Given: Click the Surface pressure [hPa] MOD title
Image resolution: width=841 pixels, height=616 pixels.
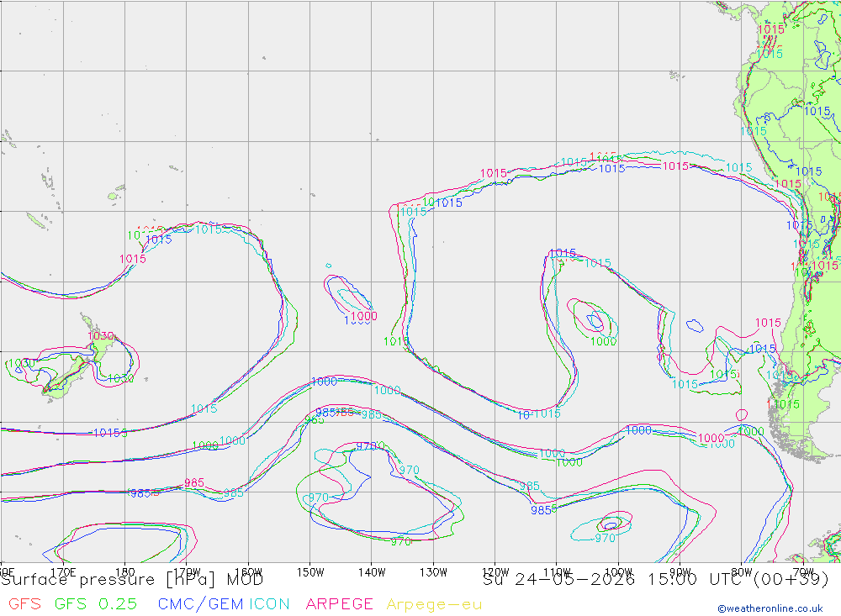Looking at the screenshot, I should [x=132, y=580].
